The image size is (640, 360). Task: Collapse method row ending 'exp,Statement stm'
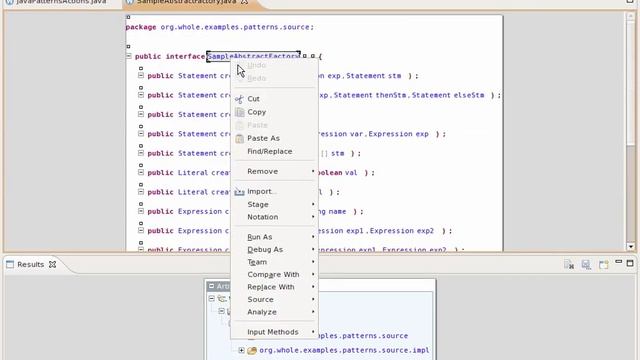pyautogui.click(x=141, y=76)
